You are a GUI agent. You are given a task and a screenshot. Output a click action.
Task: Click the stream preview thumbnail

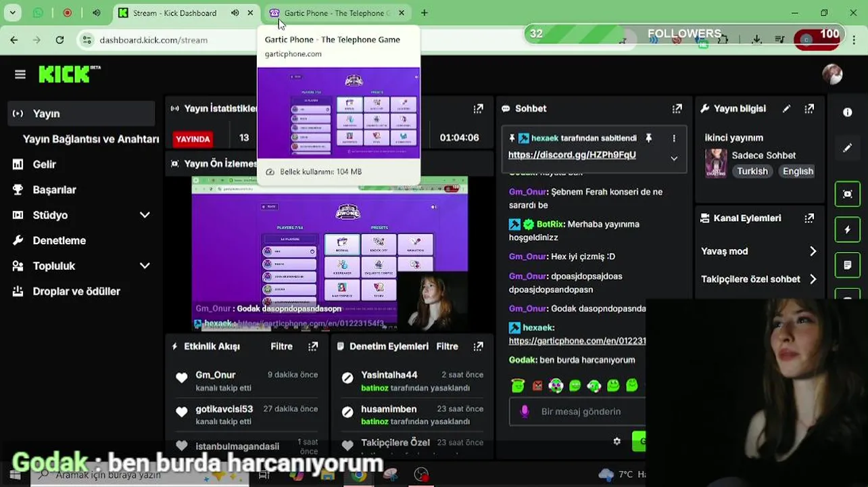329,254
